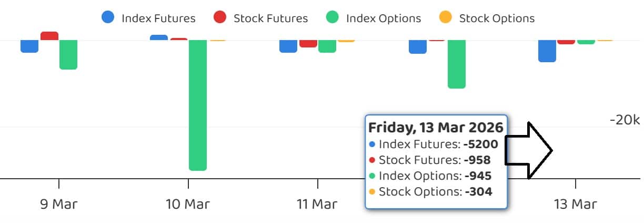Click the blue Index Futures legend circle

tap(108, 17)
